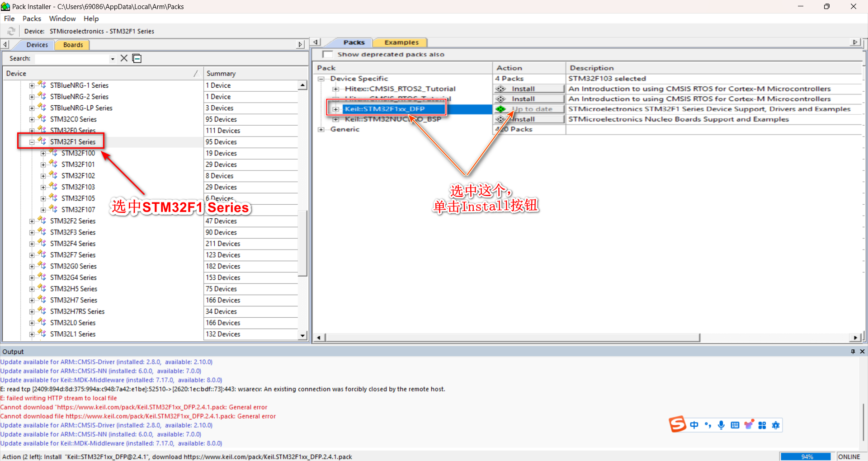Click the STM32G0 Series device icon
The width and height of the screenshot is (868, 461).
tap(42, 266)
